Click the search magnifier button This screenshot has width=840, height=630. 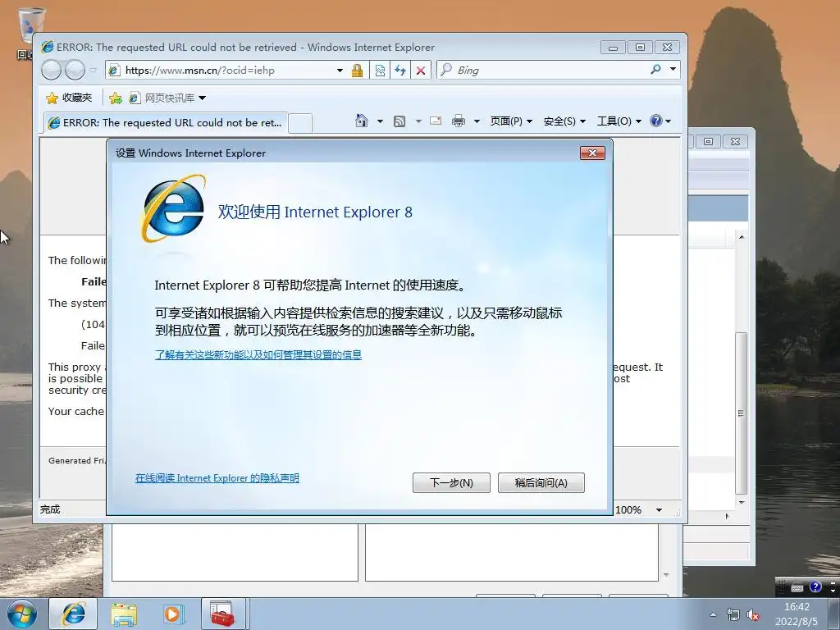coord(655,69)
